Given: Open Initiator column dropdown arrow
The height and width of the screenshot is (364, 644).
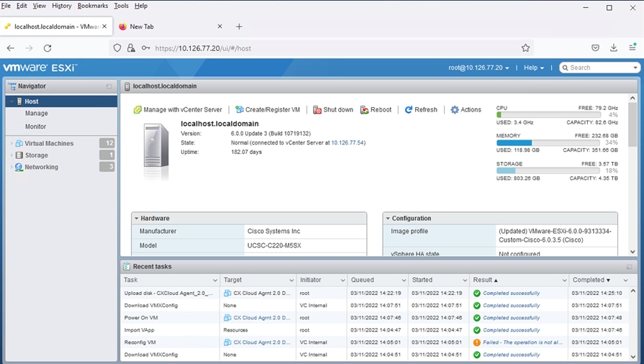Looking at the screenshot, I should (x=343, y=280).
